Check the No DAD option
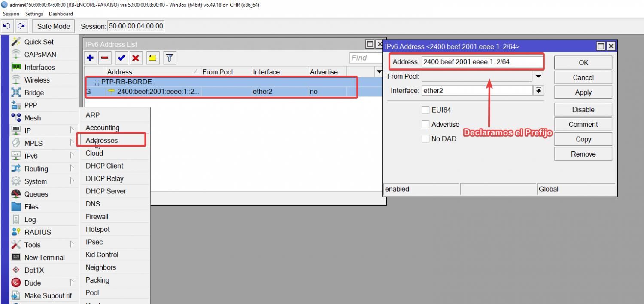 (425, 139)
